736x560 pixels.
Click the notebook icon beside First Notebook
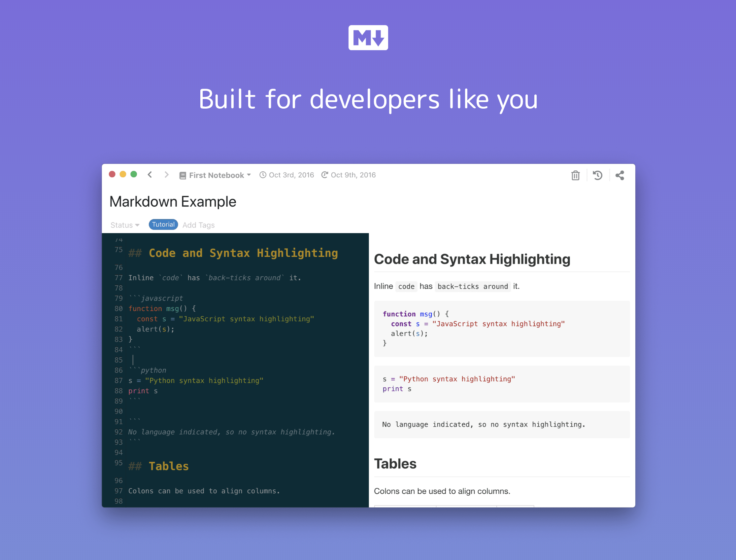click(183, 176)
